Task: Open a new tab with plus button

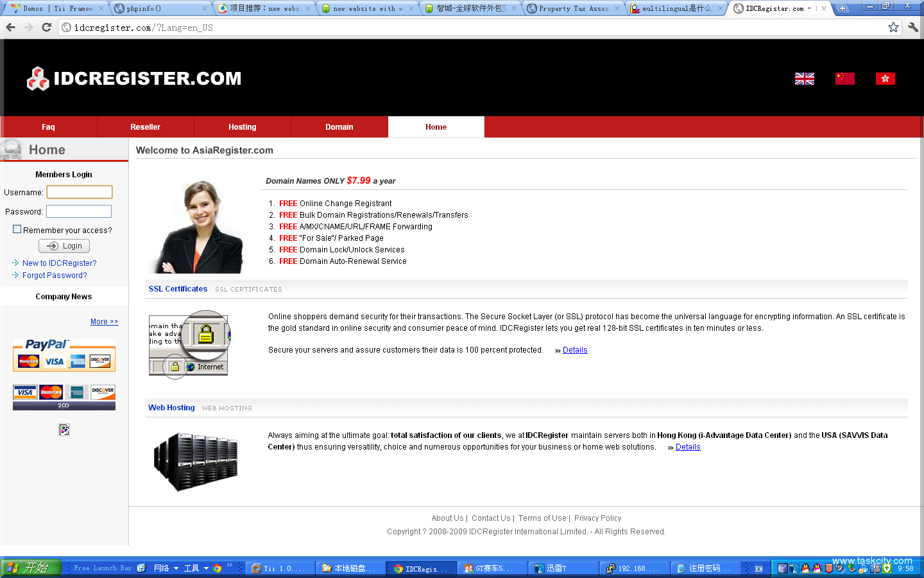Action: tap(842, 8)
